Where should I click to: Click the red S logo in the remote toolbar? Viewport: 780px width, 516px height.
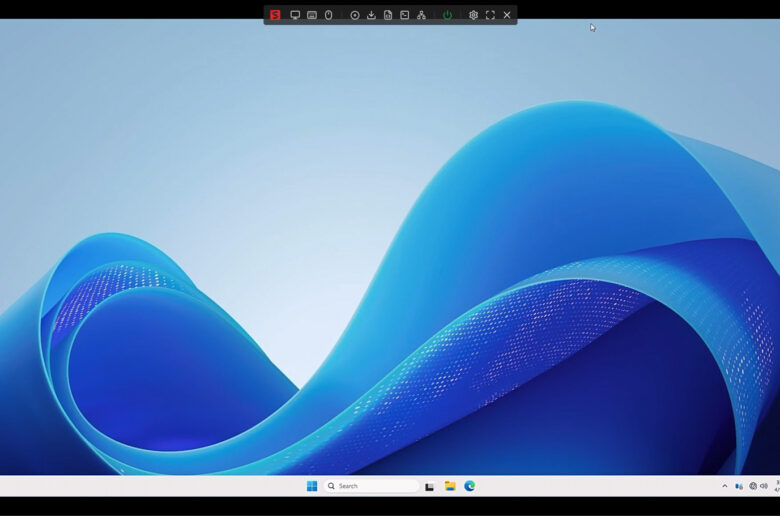(x=275, y=15)
